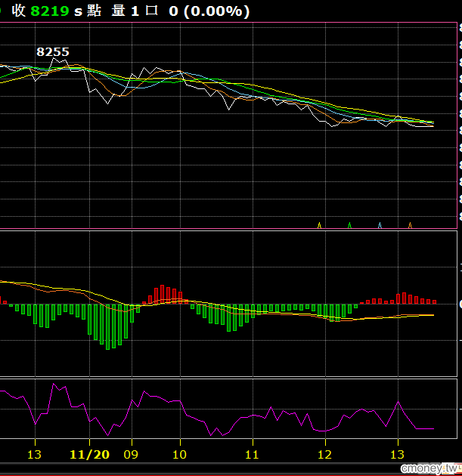Click the orange triangle marker on price chart
Image resolution: width=462 pixels, height=476 pixels.
click(410, 224)
